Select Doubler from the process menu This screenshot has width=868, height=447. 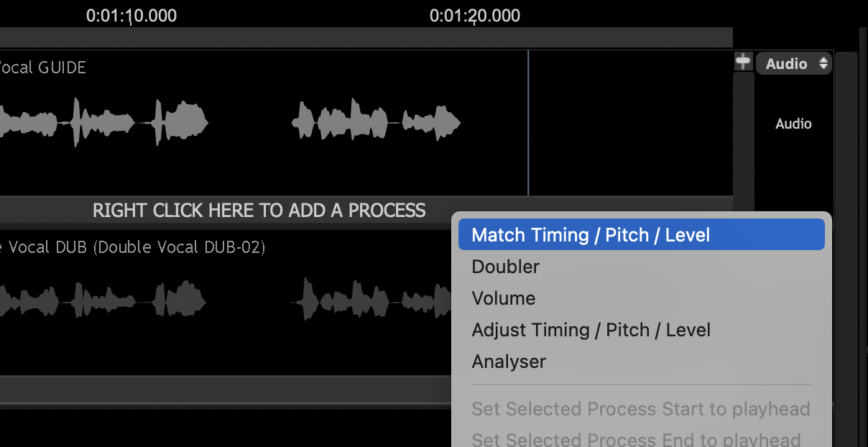pyautogui.click(x=506, y=267)
